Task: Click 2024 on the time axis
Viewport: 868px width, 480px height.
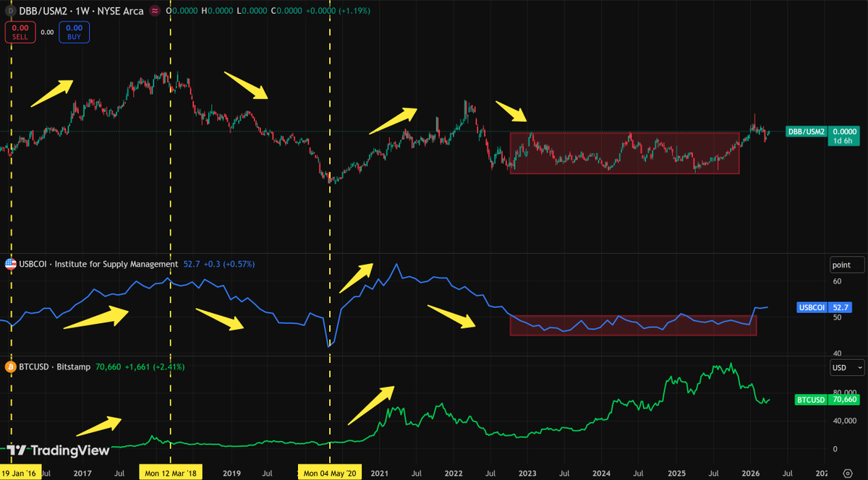Action: coord(602,473)
